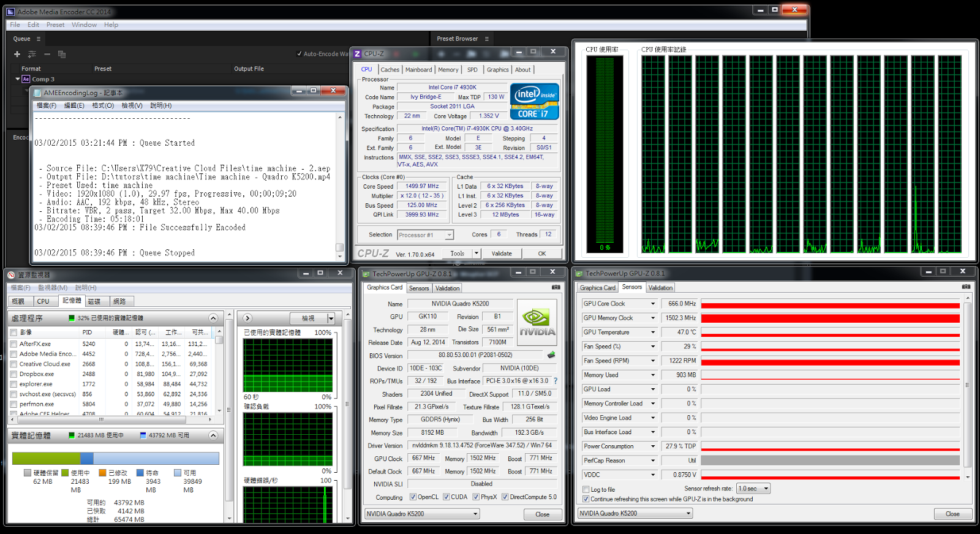Toggle the PhysX checkbox in GPU-Z
This screenshot has height=534, width=980.
[x=476, y=497]
